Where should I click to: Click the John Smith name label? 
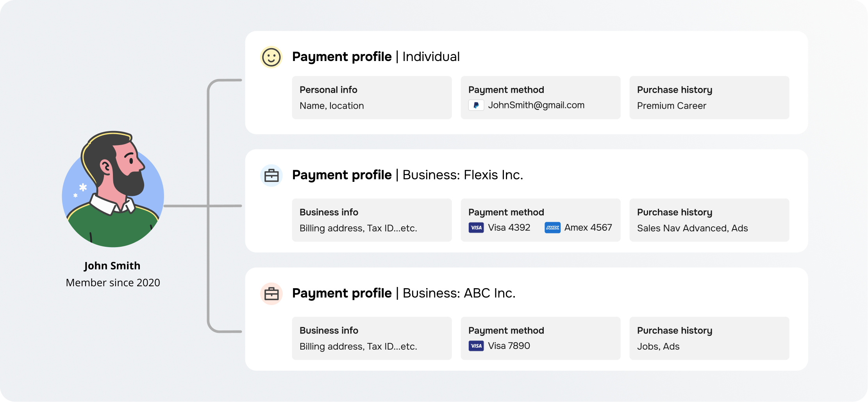click(112, 266)
